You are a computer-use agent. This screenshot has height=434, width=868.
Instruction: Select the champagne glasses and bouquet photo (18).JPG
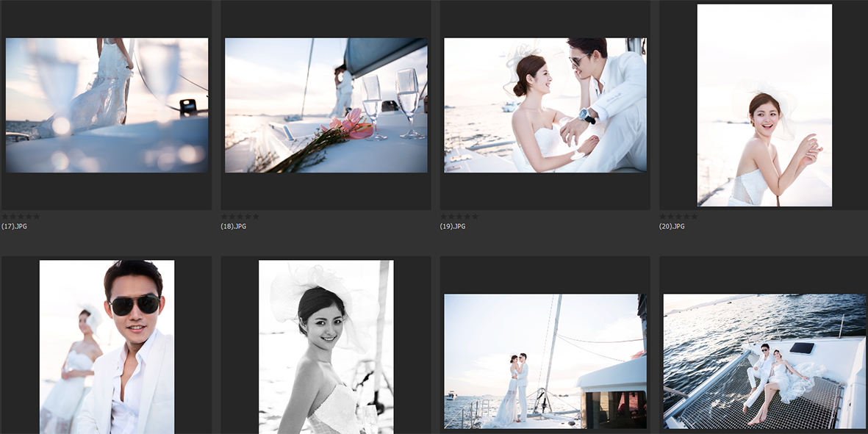click(326, 105)
